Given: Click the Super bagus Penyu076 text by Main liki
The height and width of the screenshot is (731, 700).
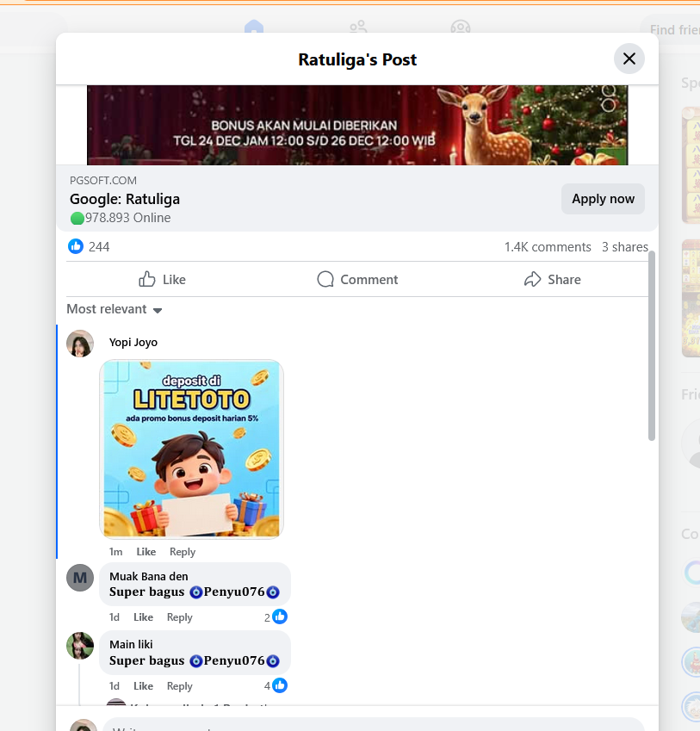Looking at the screenshot, I should [195, 660].
